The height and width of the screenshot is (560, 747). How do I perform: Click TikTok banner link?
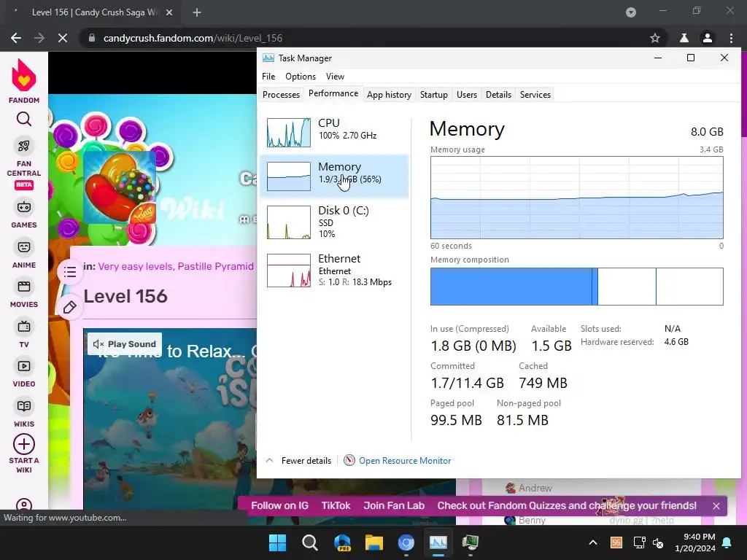tap(336, 506)
